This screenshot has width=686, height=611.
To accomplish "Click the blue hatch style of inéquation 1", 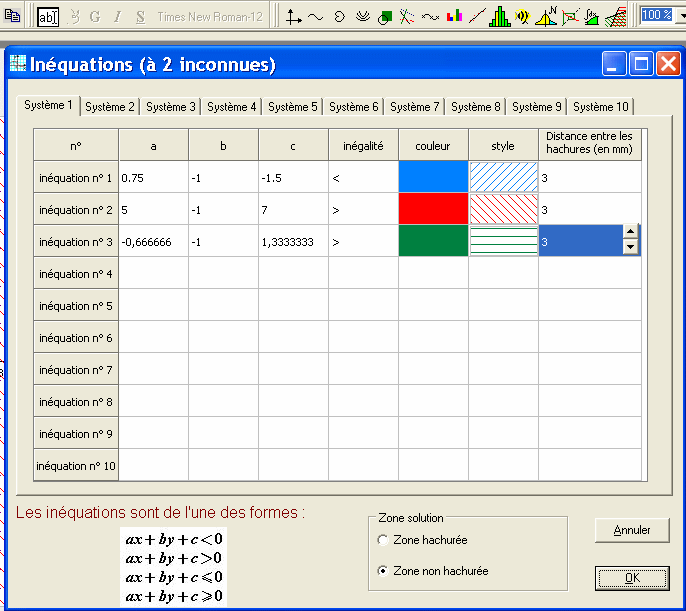I will [x=503, y=177].
